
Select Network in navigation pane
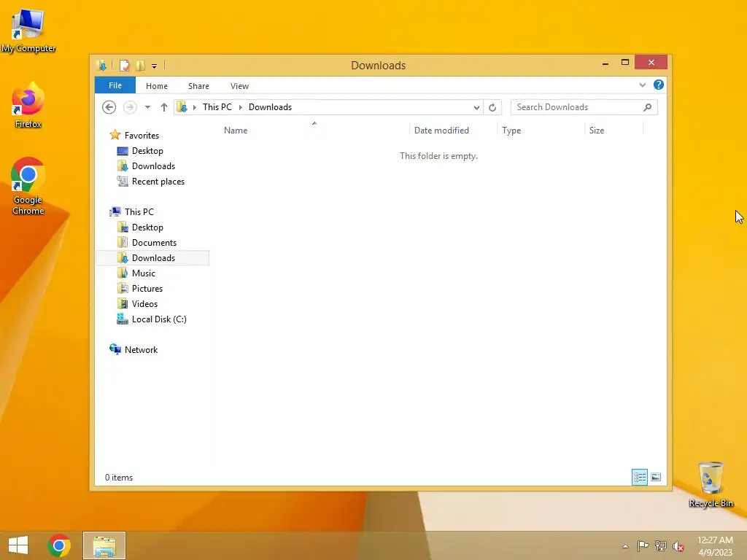[x=141, y=350]
